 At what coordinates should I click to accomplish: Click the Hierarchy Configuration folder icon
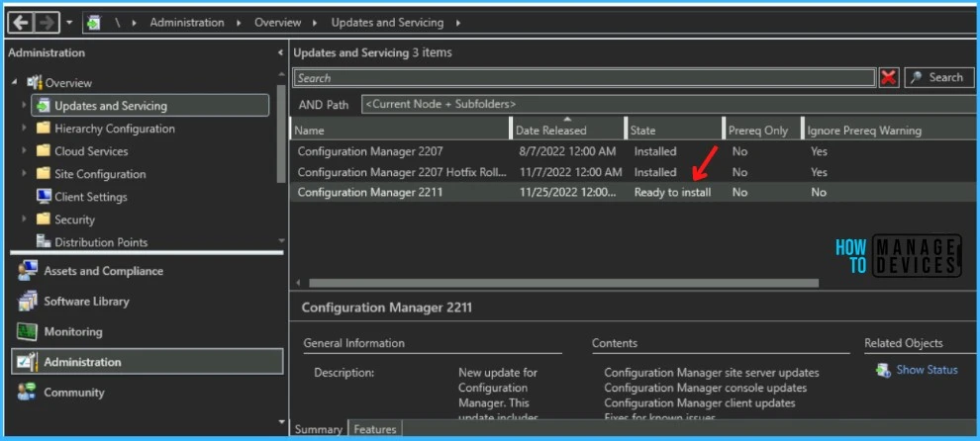pyautogui.click(x=44, y=129)
